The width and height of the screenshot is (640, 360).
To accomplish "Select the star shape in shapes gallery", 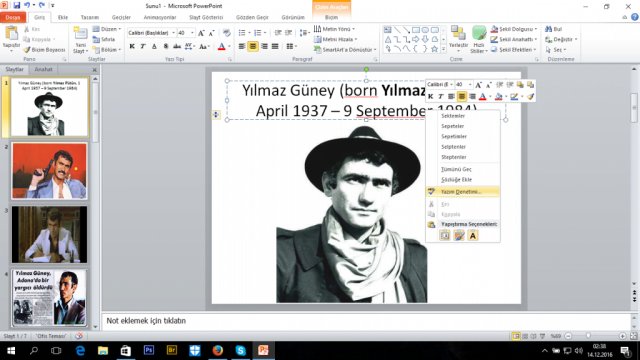I will tap(435, 49).
